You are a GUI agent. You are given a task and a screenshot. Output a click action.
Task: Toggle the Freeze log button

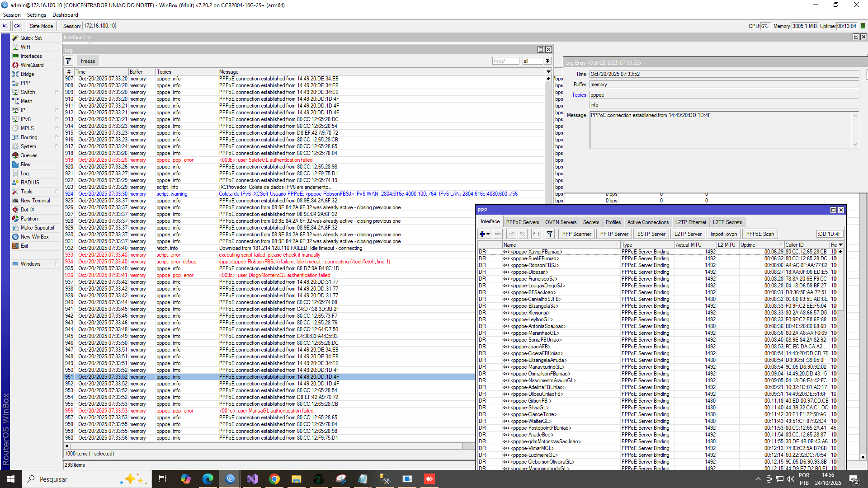tap(88, 61)
